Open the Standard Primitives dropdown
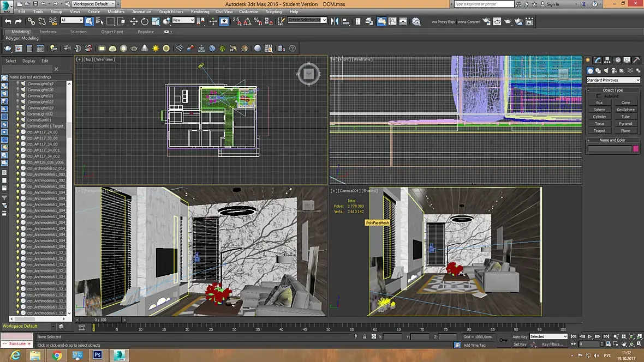The height and width of the screenshot is (362, 644). coord(613,80)
